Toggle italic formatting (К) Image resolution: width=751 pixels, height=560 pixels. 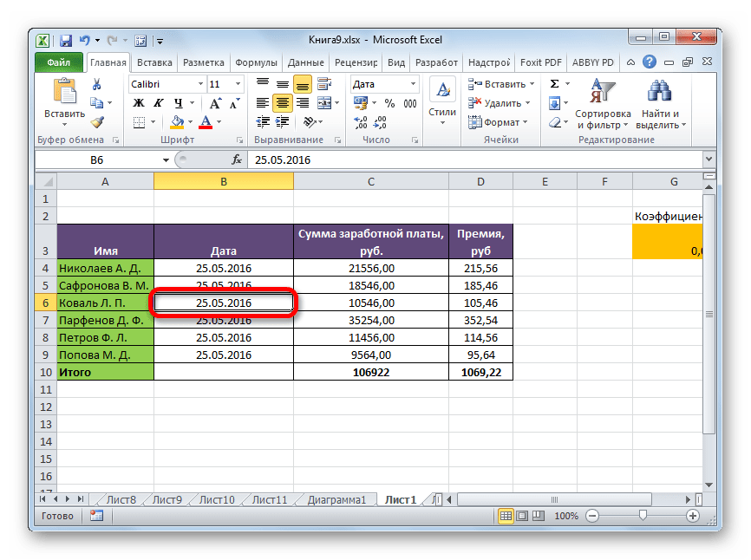154,103
